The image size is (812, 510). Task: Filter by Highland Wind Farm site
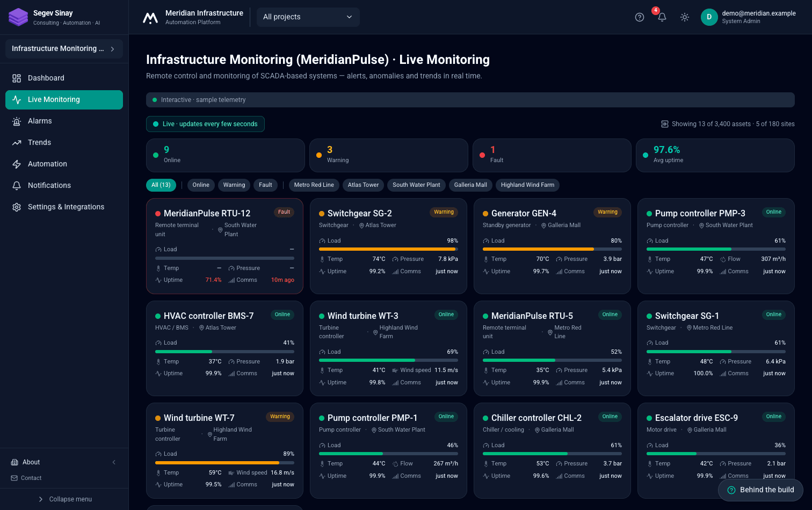pyautogui.click(x=528, y=185)
